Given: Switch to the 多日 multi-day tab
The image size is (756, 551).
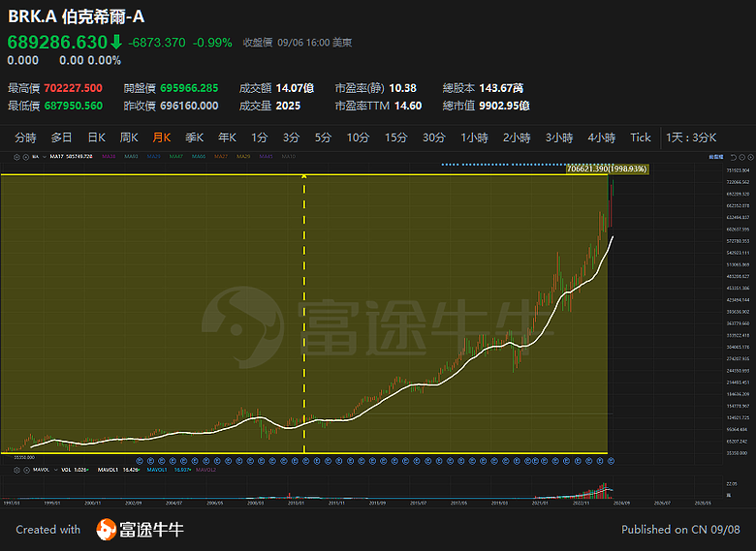Looking at the screenshot, I should pos(62,138).
